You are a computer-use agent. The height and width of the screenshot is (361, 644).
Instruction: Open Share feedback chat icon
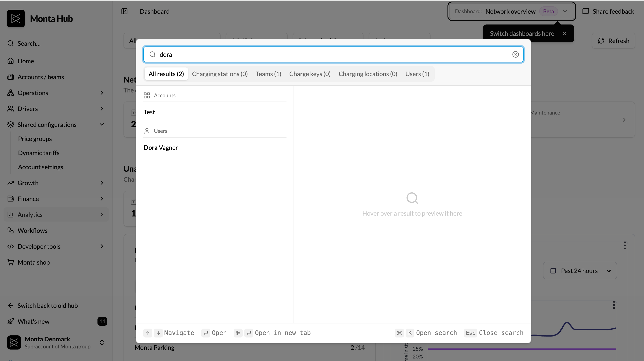click(x=586, y=11)
